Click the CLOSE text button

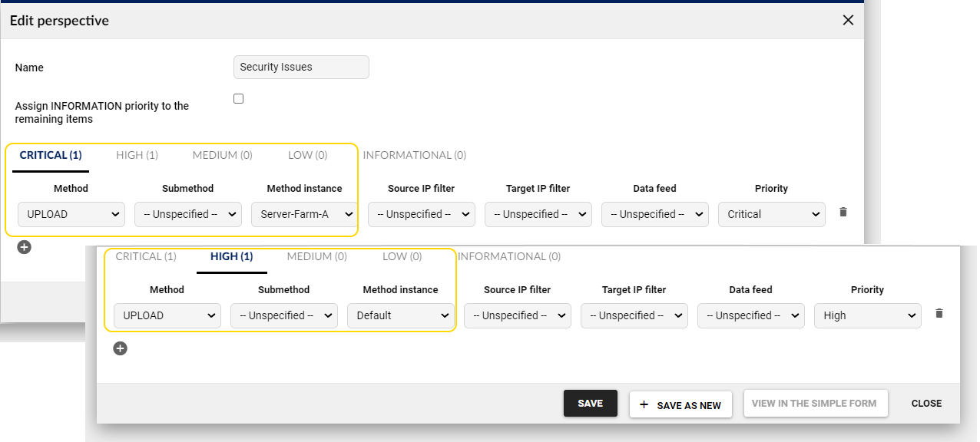[x=926, y=404]
